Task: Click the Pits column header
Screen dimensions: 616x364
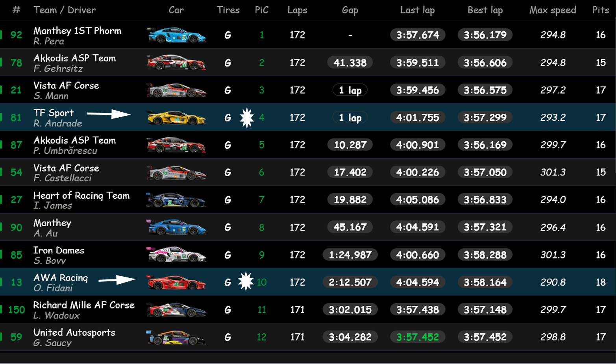Action: point(600,10)
